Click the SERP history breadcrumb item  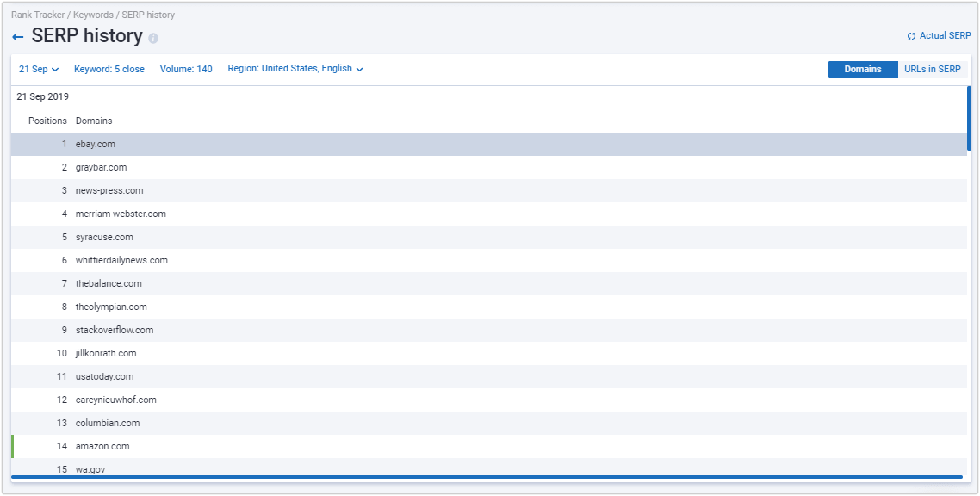[x=148, y=15]
